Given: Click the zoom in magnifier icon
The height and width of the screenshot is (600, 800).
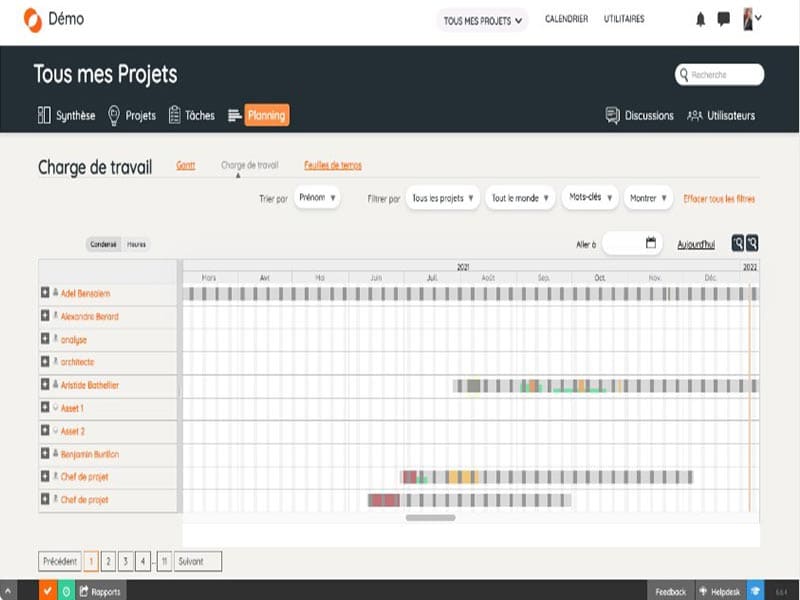Looking at the screenshot, I should (737, 243).
